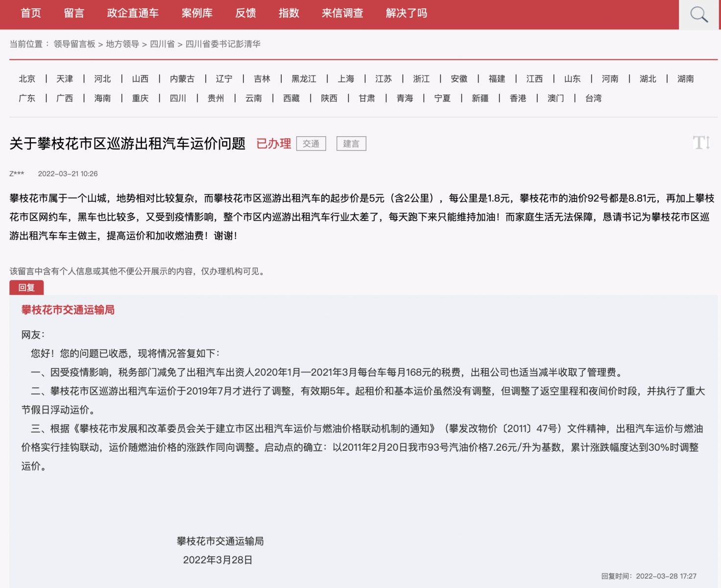This screenshot has height=588, width=721.
Task: Click the privacy notice starting 该留言中含有个人信息
Action: pyautogui.click(x=138, y=271)
